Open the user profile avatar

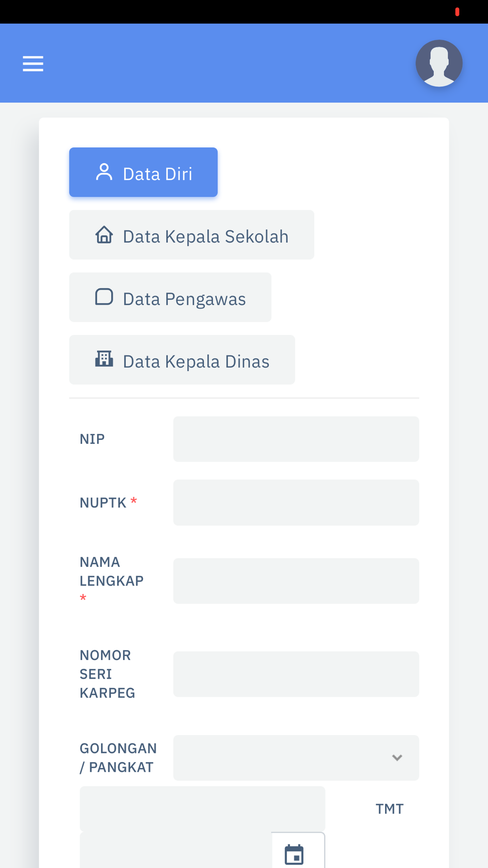[x=439, y=63]
